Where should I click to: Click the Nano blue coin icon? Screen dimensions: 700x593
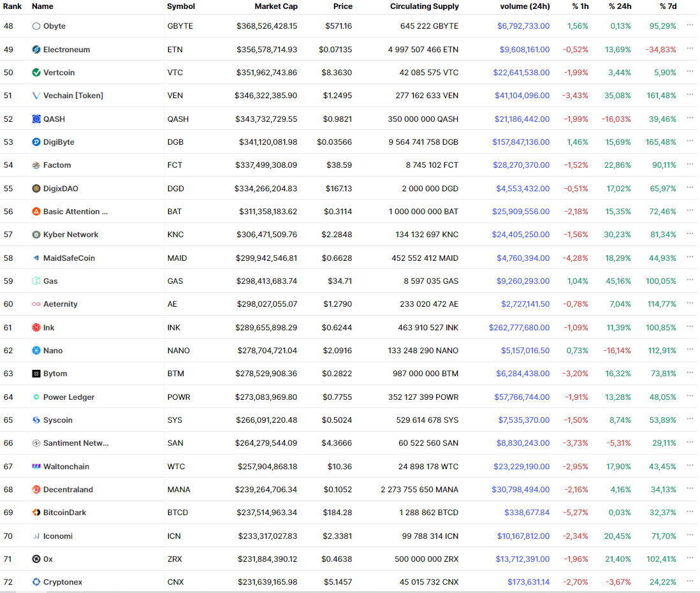point(36,351)
